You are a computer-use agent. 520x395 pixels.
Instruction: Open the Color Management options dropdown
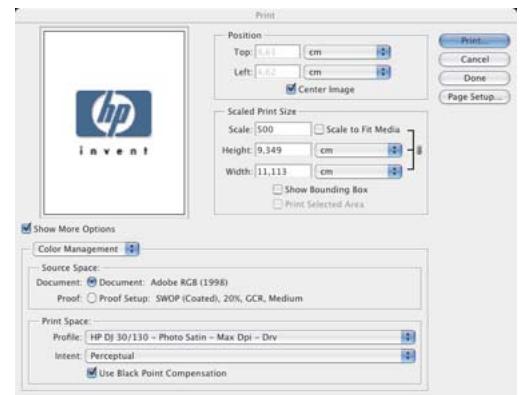coord(86,249)
